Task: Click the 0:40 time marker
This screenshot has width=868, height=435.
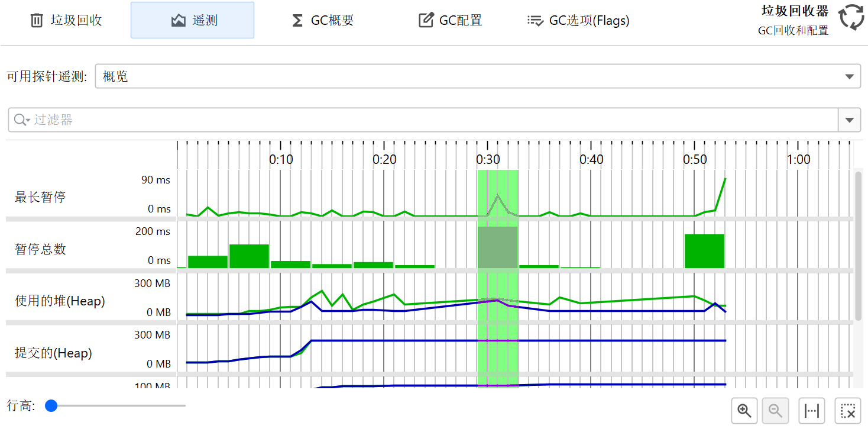Action: [591, 159]
